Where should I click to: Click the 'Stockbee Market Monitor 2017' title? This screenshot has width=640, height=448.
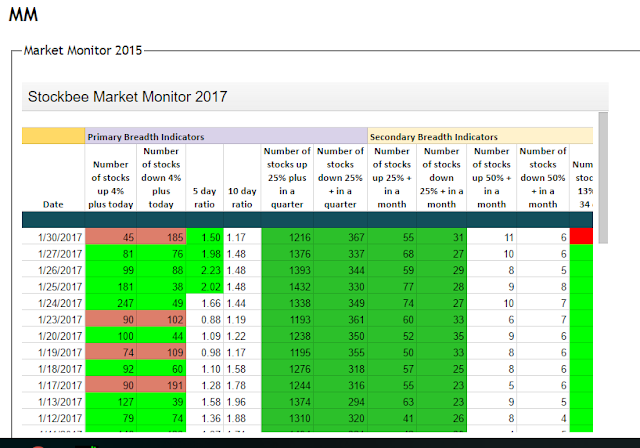[x=127, y=97]
